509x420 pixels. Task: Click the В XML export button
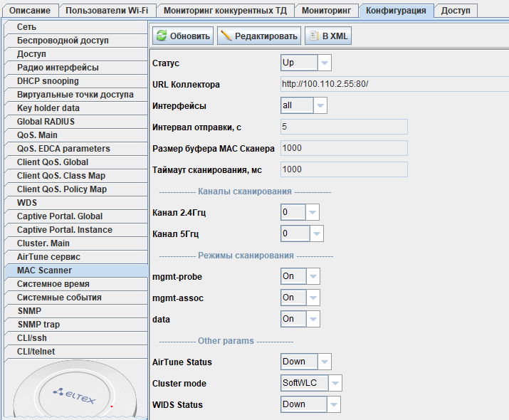click(328, 36)
